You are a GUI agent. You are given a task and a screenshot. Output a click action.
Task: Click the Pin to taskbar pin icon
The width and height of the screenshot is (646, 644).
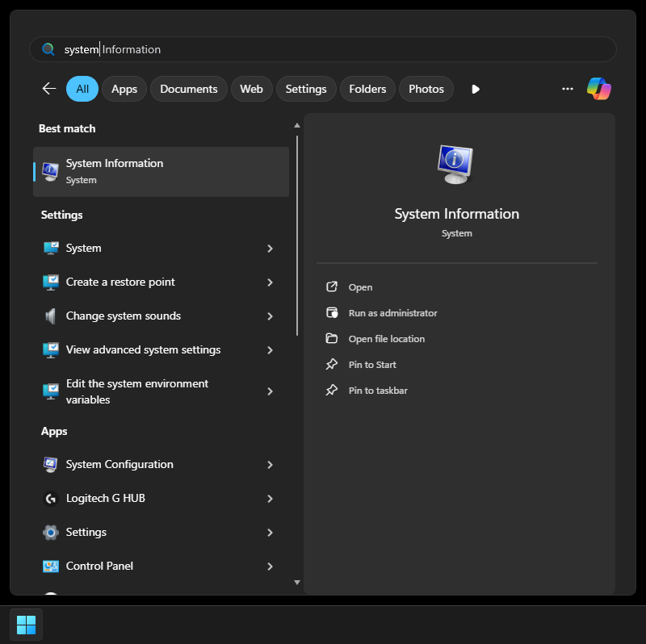[332, 390]
